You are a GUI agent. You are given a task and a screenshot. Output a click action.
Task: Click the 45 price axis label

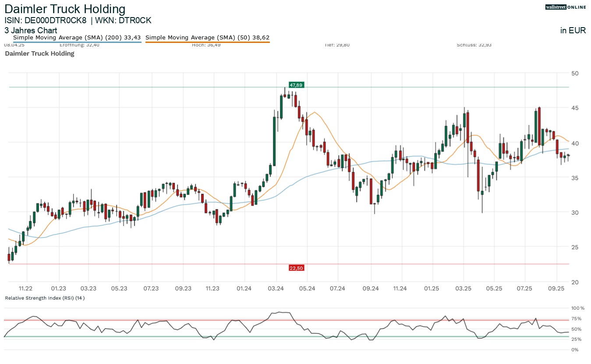575,108
